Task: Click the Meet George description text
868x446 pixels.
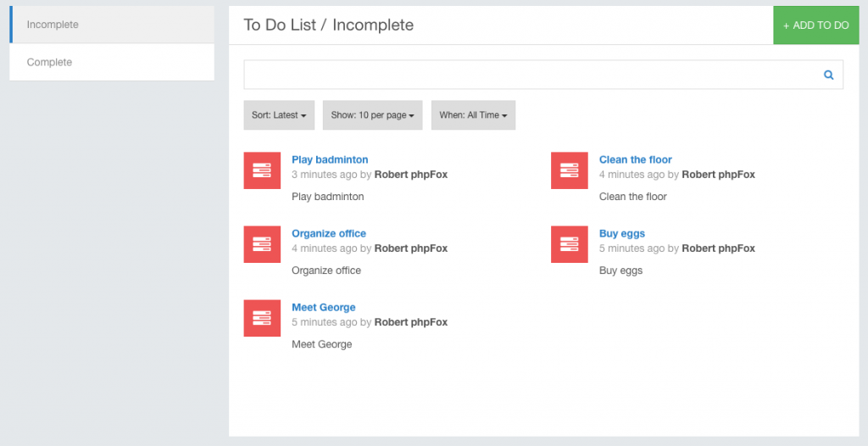Action: (321, 344)
